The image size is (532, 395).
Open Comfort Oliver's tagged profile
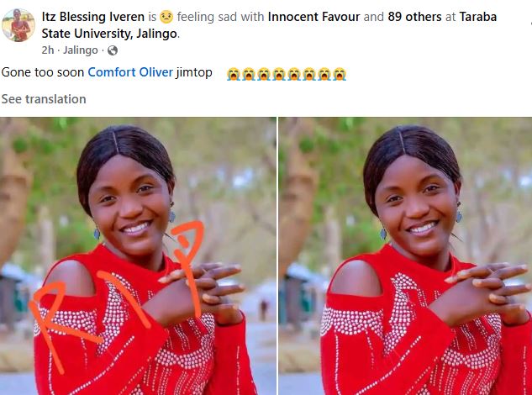129,73
